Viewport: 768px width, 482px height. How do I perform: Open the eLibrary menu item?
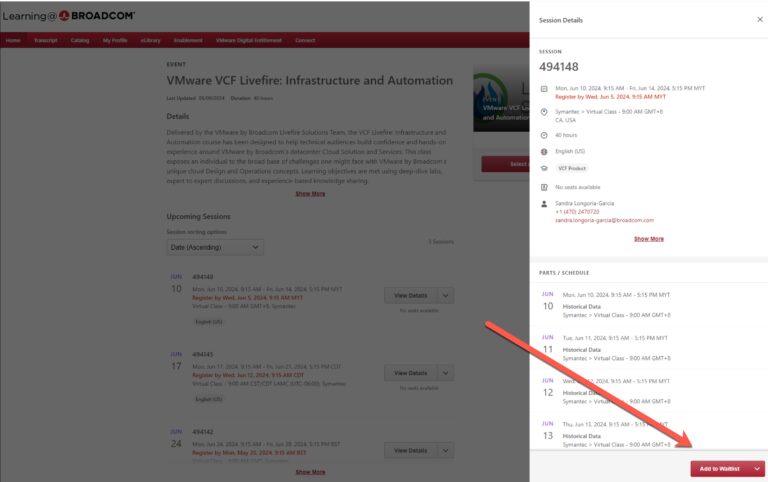[150, 40]
